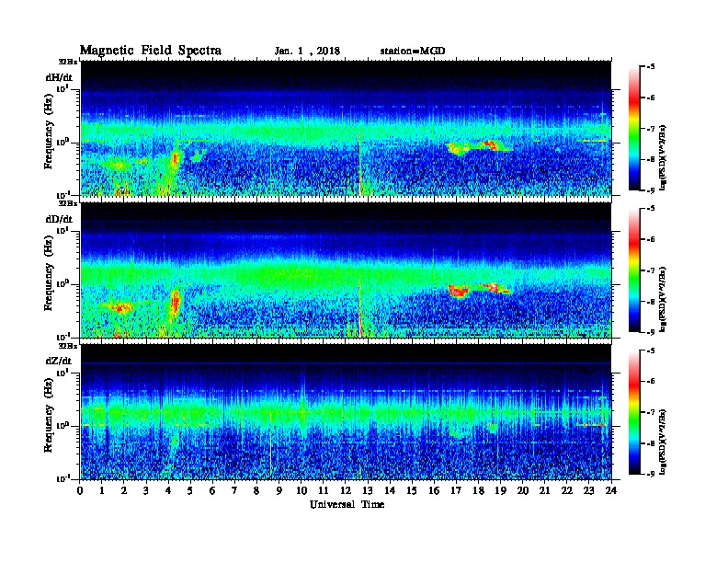This screenshot has width=728, height=563.
Task: Click the 15 tick on Universal Time axis
Action: point(412,491)
